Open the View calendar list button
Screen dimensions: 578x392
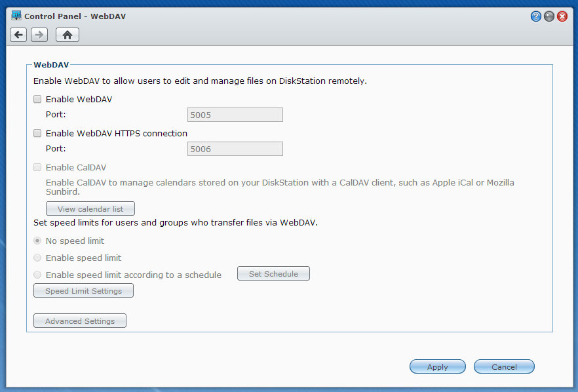pos(90,208)
